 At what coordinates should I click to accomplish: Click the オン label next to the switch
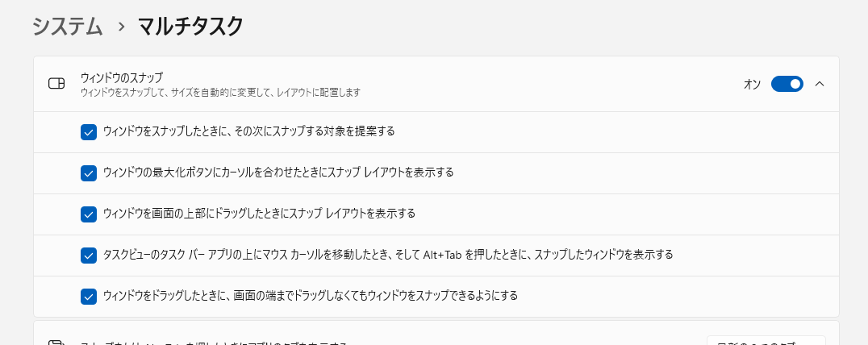752,84
